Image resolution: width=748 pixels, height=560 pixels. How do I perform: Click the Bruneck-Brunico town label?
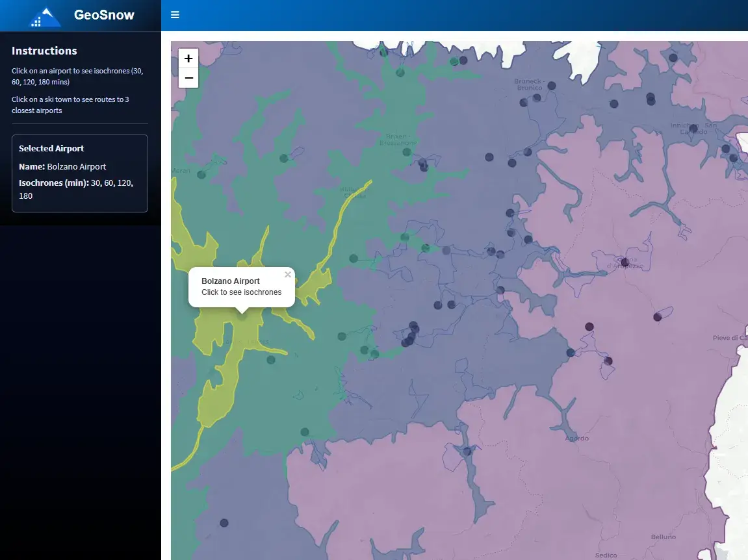(x=528, y=84)
